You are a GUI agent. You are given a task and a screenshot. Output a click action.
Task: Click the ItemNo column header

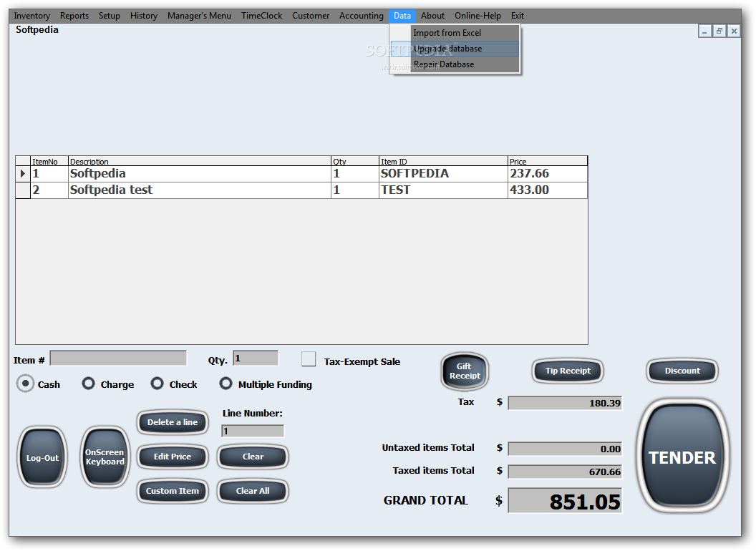tap(49, 161)
